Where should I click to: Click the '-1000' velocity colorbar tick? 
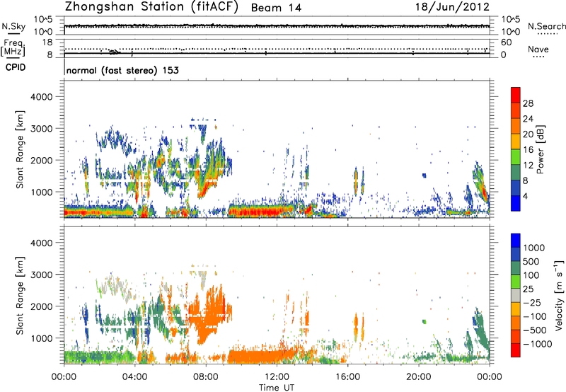[538, 344]
